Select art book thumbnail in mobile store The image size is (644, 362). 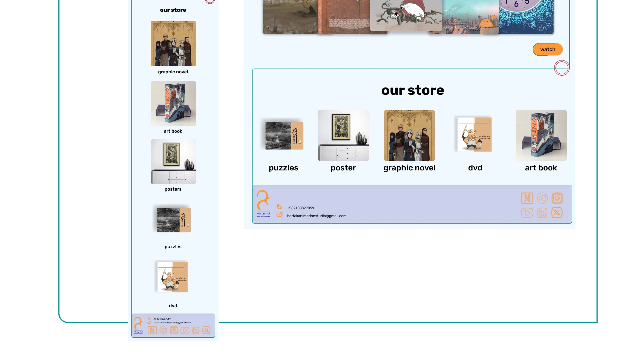[x=173, y=103]
